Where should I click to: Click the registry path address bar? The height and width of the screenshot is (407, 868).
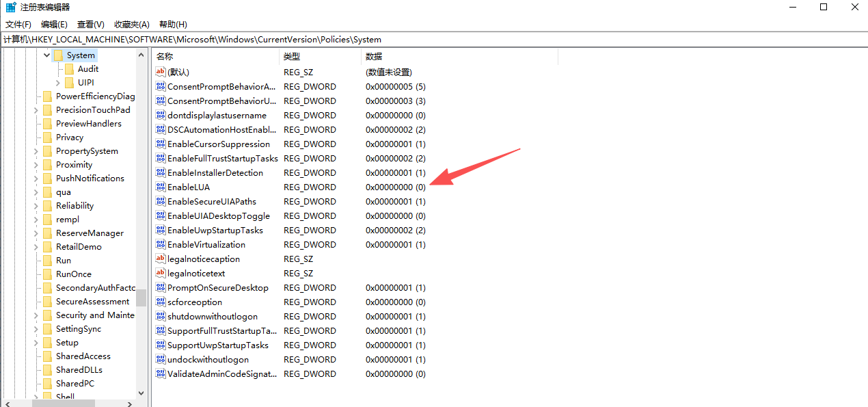pyautogui.click(x=434, y=40)
